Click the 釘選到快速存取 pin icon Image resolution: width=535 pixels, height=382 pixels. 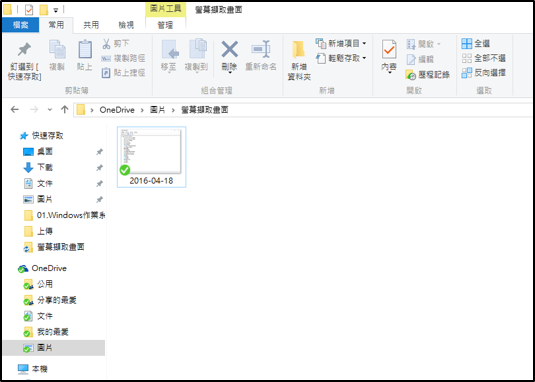(24, 49)
